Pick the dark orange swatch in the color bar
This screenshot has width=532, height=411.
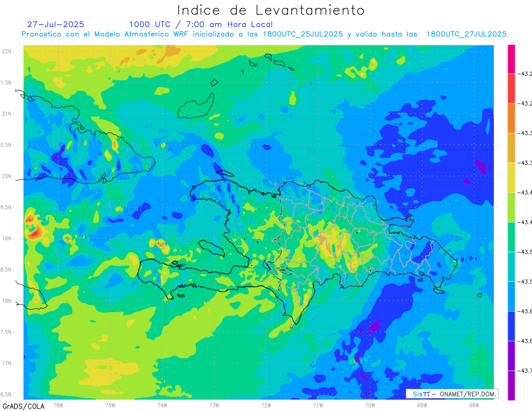[x=511, y=118]
